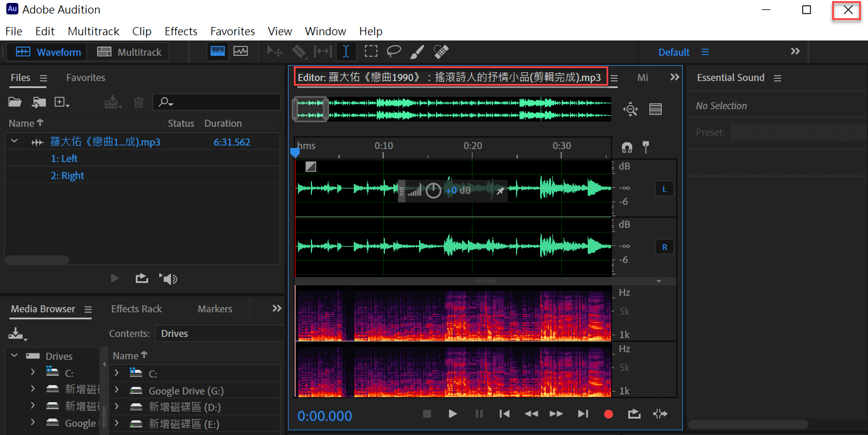
Task: Toggle Auto-Play speaker button in Files panel
Action: (168, 279)
